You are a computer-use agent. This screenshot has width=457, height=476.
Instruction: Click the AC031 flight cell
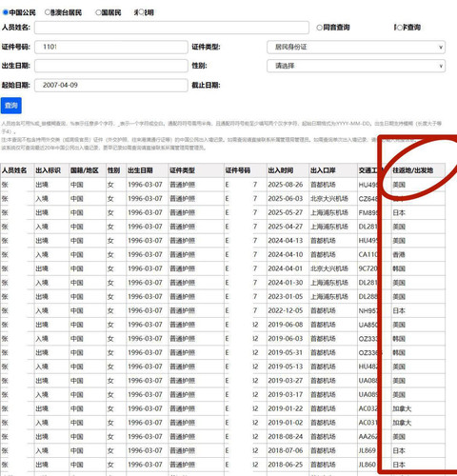tap(368, 423)
